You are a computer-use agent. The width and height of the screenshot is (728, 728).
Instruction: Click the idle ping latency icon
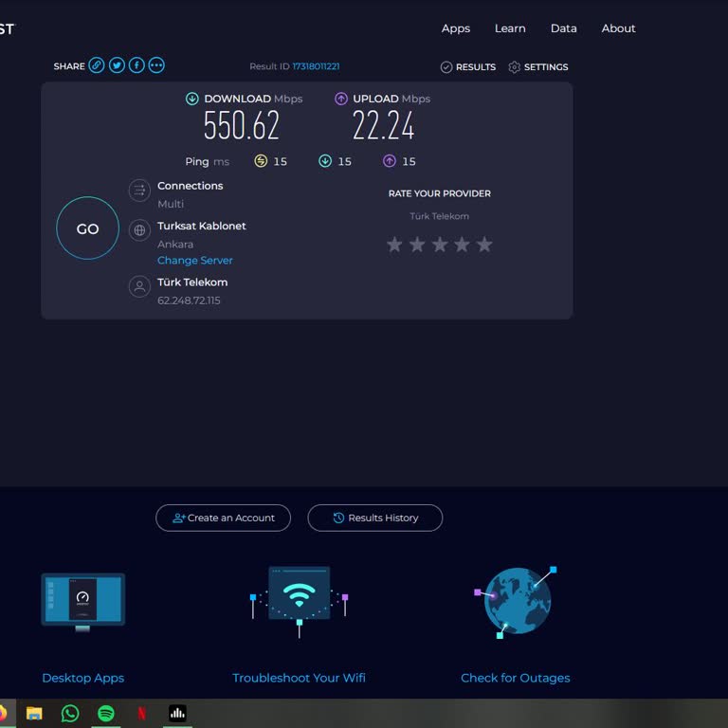pyautogui.click(x=261, y=161)
